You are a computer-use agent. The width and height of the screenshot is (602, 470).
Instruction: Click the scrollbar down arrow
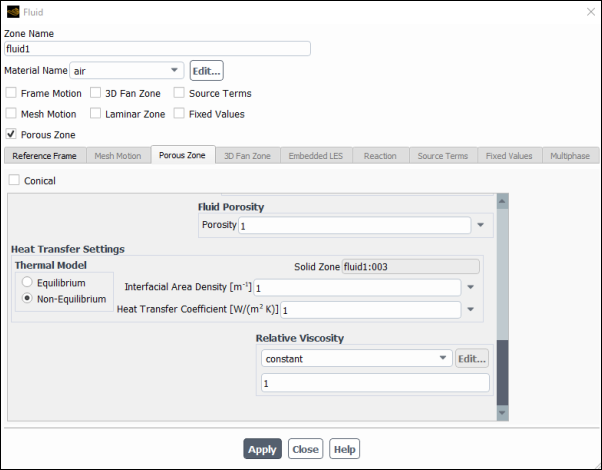[x=503, y=413]
